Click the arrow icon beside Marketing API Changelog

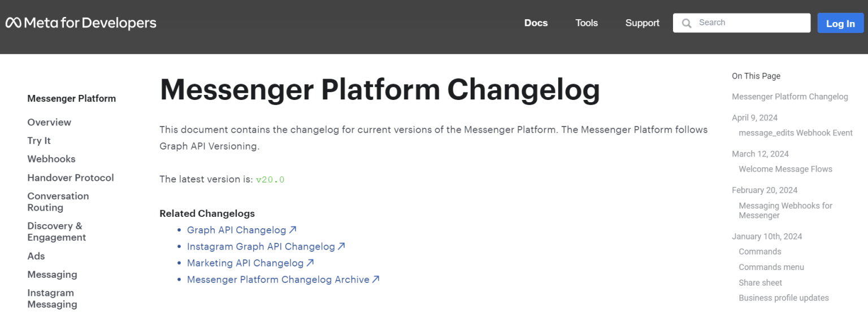[310, 263]
